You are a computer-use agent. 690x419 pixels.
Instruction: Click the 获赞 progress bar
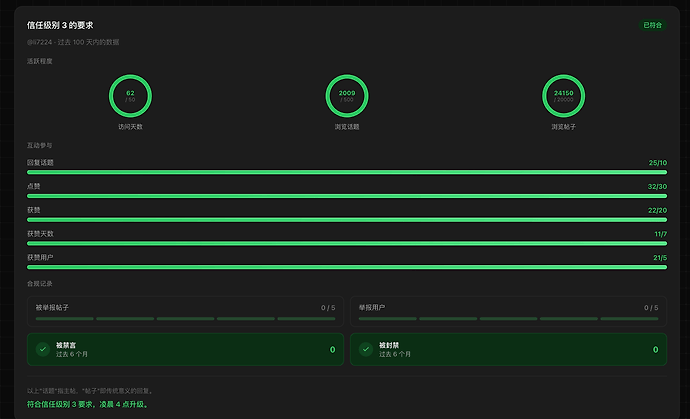347,220
